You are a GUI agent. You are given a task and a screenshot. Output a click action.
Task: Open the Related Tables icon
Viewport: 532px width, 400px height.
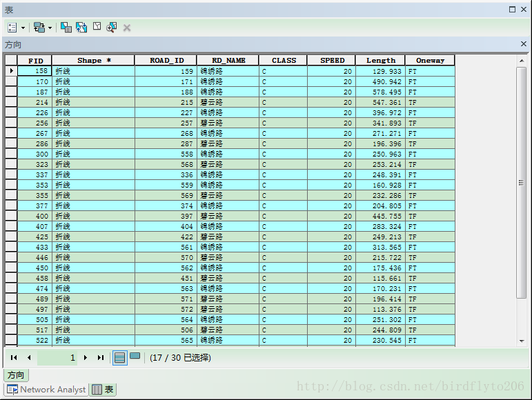point(39,28)
